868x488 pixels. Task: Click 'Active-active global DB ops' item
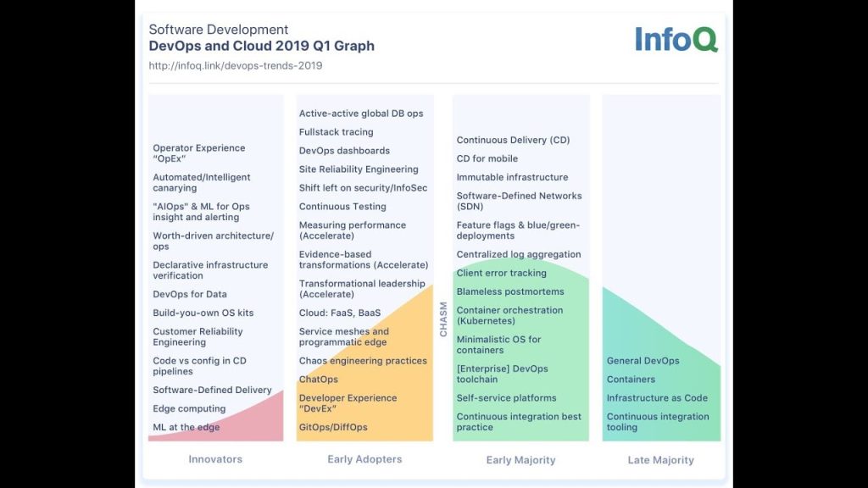click(x=361, y=114)
